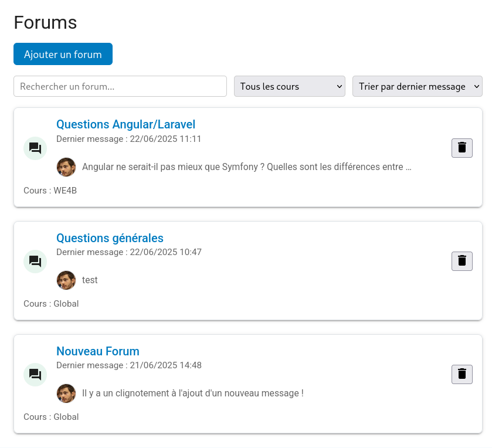Select the forum chat icon beside Questions Angular/Laravel

pos(35,148)
